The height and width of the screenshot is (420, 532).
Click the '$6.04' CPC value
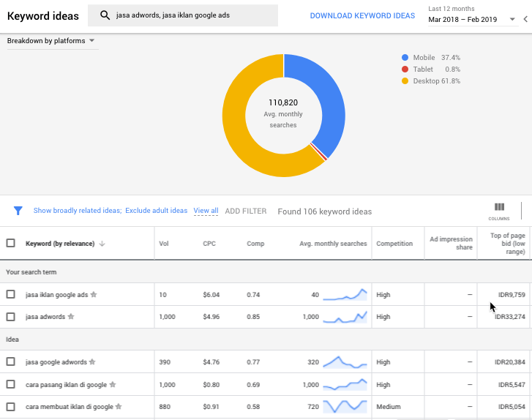tap(211, 295)
